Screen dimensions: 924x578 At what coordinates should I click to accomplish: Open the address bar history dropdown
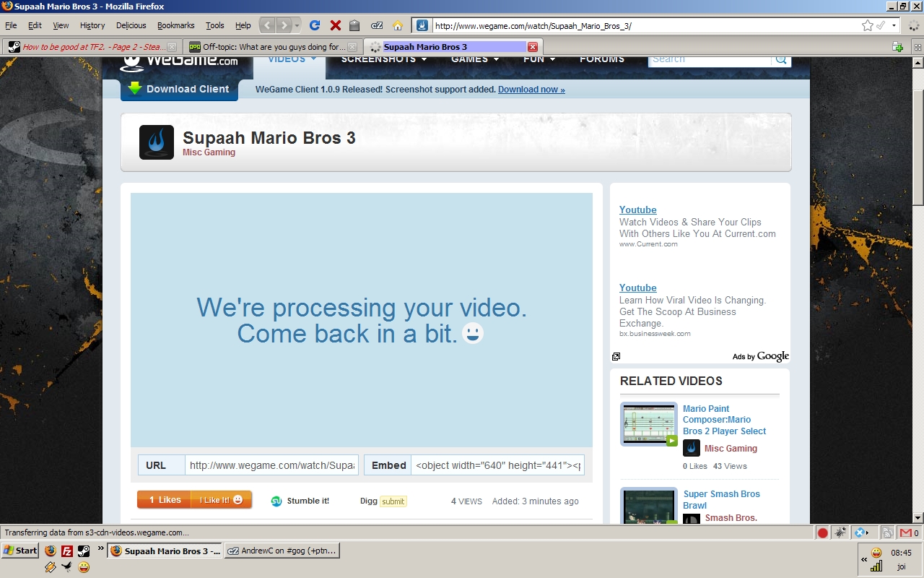(x=894, y=25)
